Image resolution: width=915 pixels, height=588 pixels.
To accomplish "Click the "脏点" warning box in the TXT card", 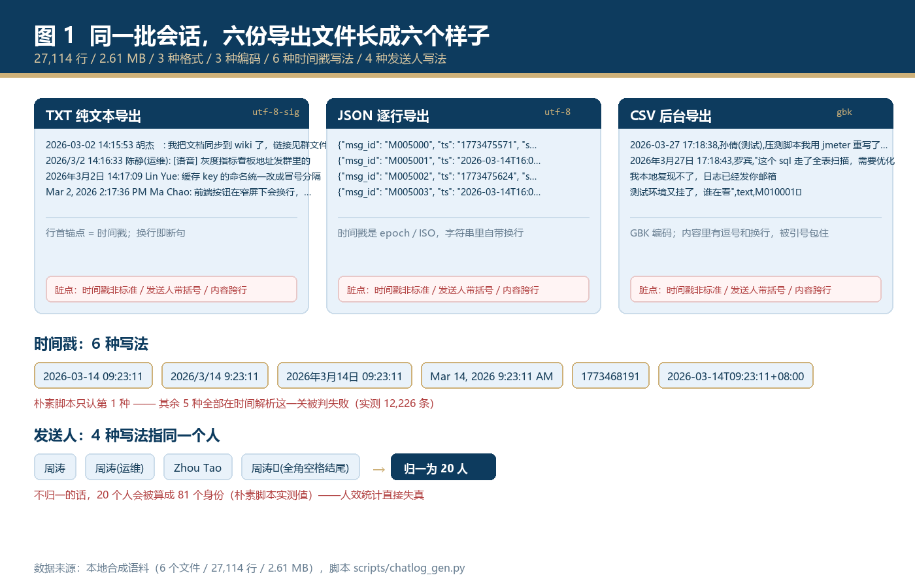I will [x=171, y=289].
